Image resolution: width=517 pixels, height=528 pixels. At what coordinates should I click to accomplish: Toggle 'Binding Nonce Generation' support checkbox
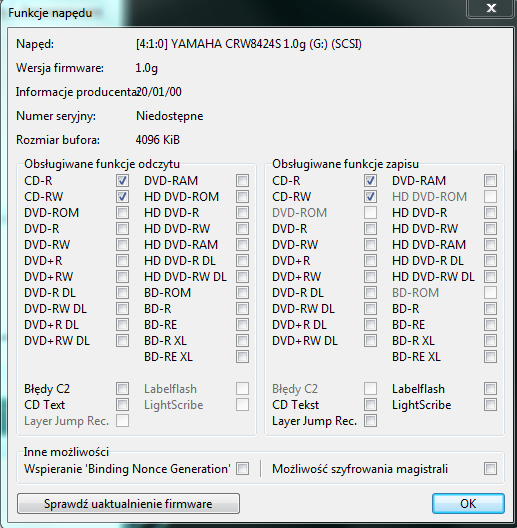pyautogui.click(x=243, y=468)
